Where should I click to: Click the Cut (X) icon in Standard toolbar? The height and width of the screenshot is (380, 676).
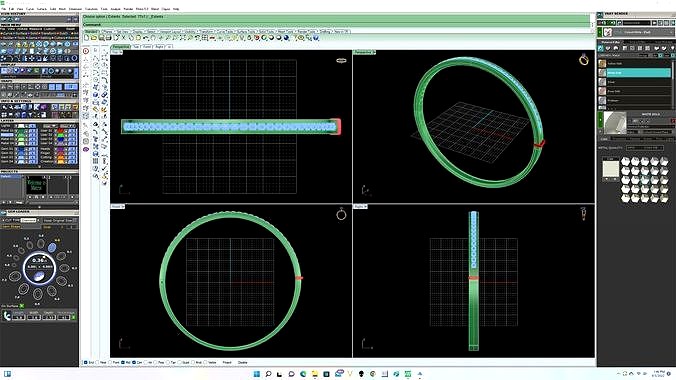pyautogui.click(x=123, y=38)
